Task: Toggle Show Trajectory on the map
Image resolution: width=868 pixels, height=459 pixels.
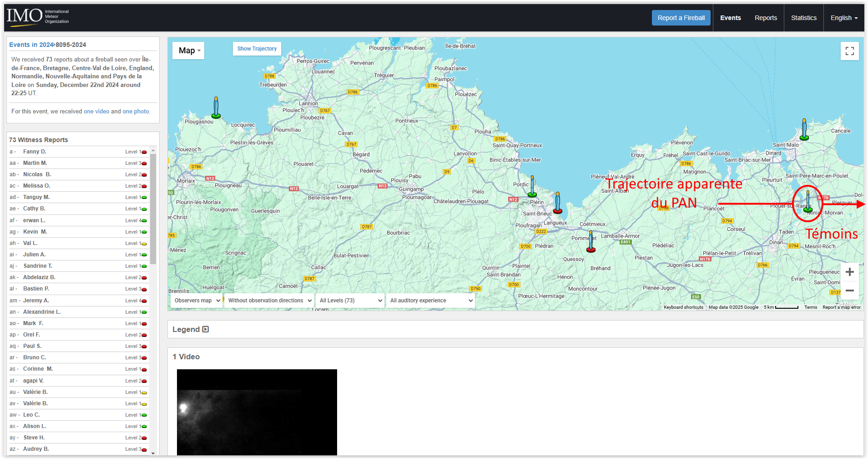Action: tap(257, 49)
